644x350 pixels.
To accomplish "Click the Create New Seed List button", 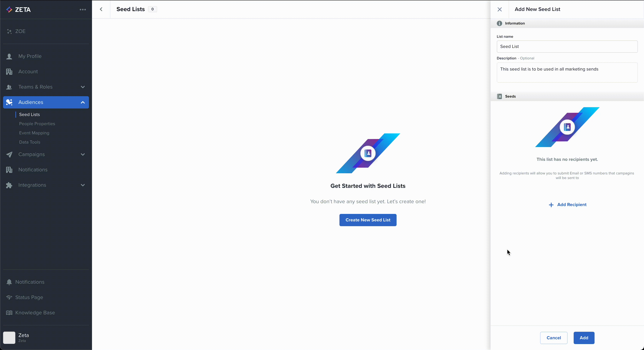I will click(x=367, y=220).
